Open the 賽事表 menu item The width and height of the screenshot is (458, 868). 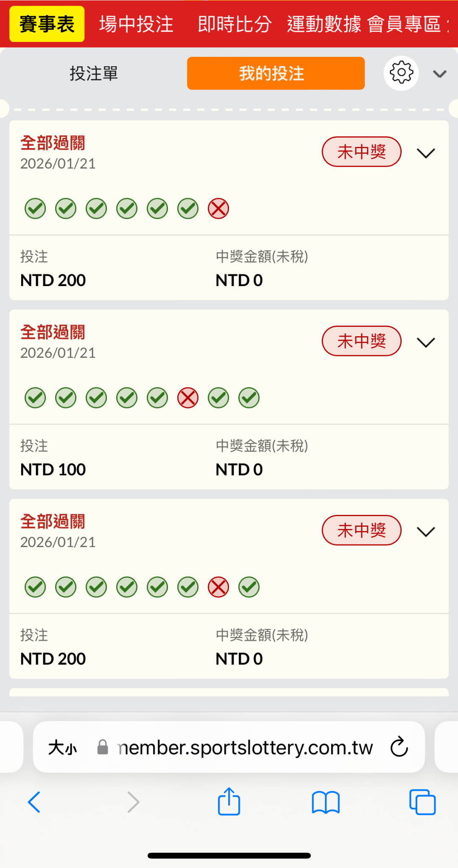click(47, 24)
